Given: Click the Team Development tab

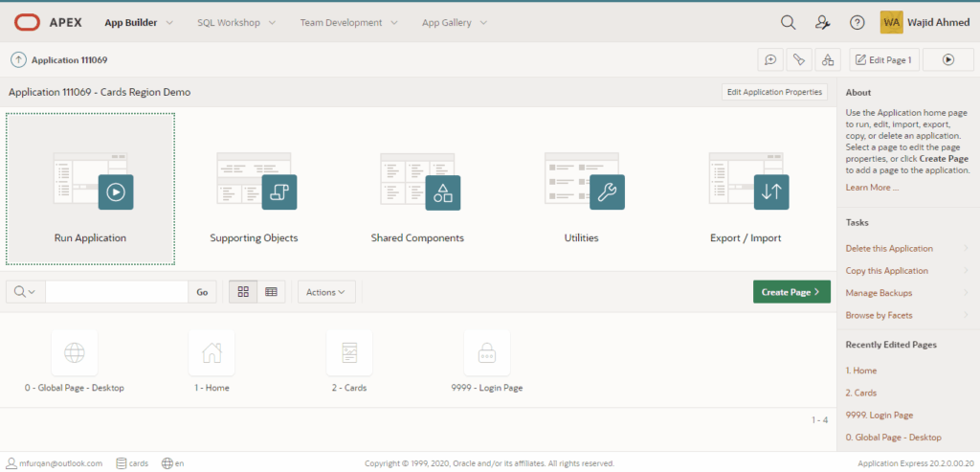Looking at the screenshot, I should pos(341,23).
